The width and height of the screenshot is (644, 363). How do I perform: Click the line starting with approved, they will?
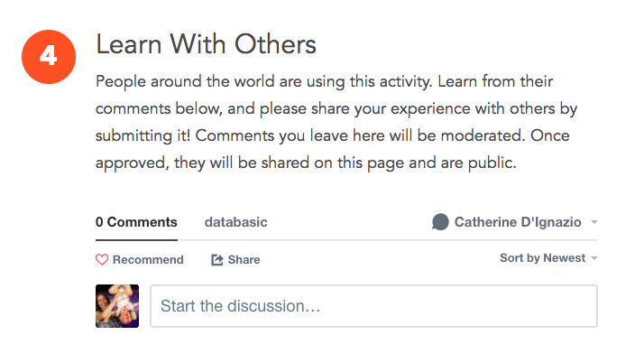306,163
